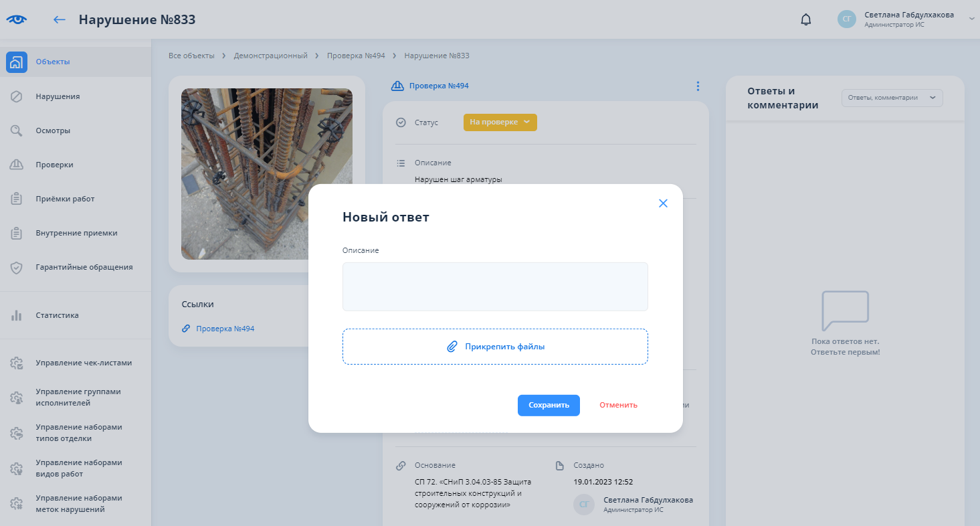Click the notification bell icon
Screen dimensions: 980x526
point(805,19)
